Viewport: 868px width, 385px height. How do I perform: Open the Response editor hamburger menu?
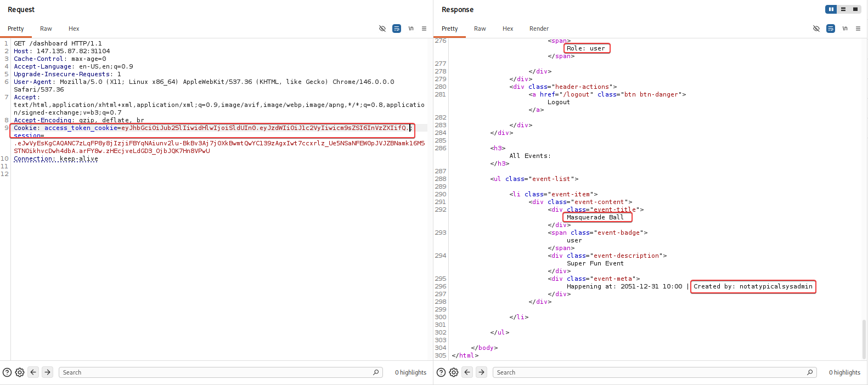(858, 29)
